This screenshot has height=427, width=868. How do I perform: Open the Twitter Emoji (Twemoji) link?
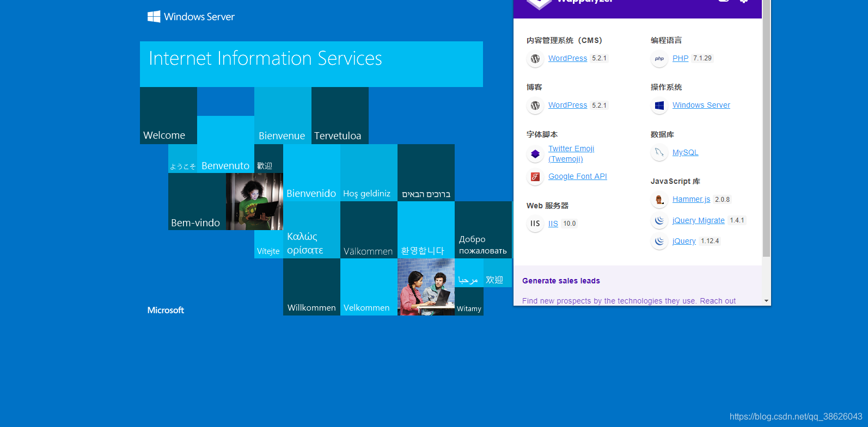pos(571,154)
